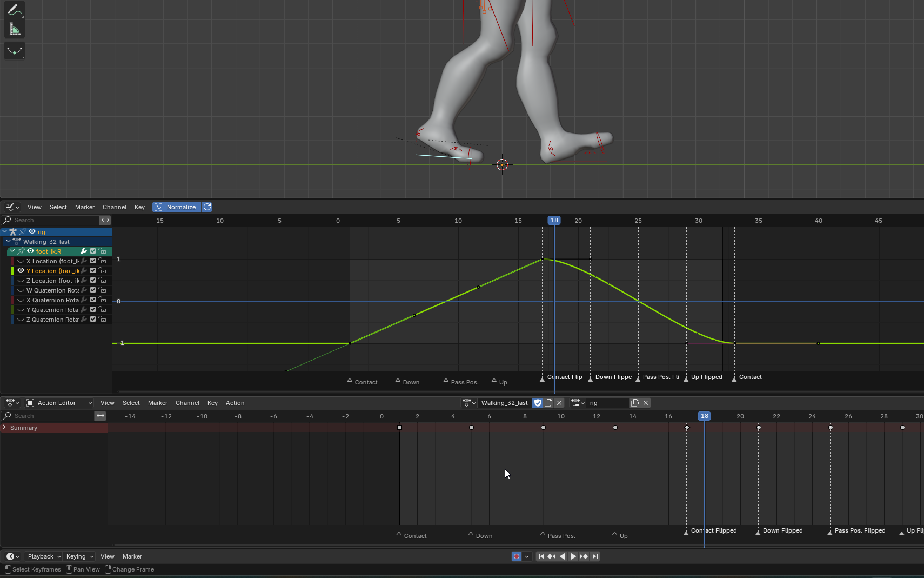Open the Action Editor mode dropdown
This screenshot has width=924, height=578.
(x=59, y=403)
